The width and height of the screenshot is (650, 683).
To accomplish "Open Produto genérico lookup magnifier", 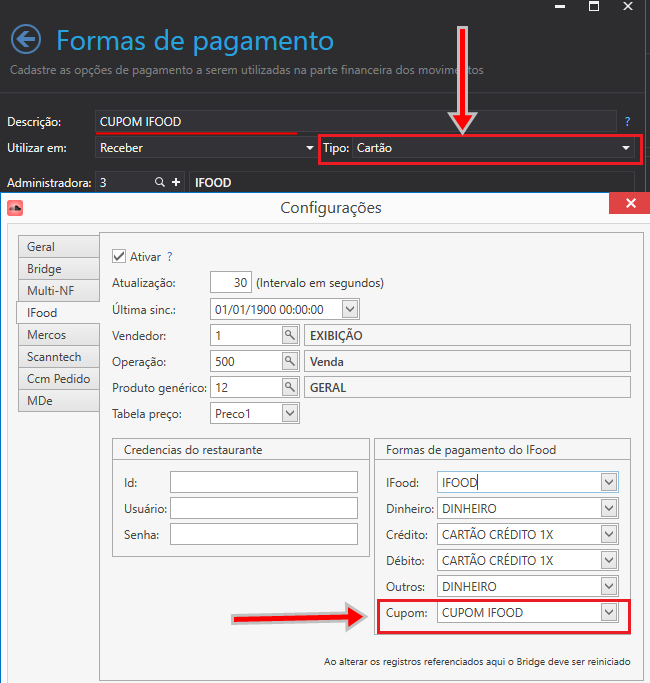I will [290, 387].
